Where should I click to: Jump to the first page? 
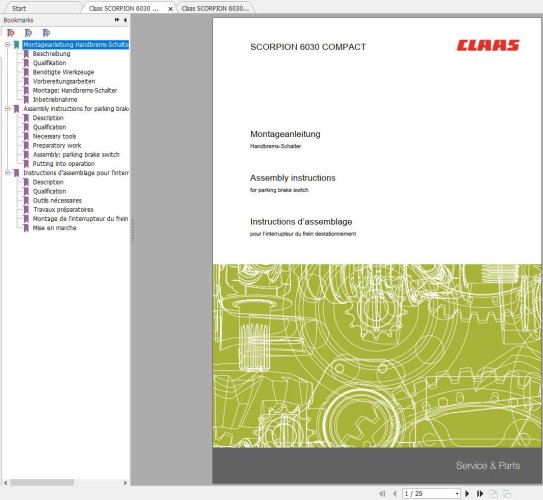pos(382,493)
